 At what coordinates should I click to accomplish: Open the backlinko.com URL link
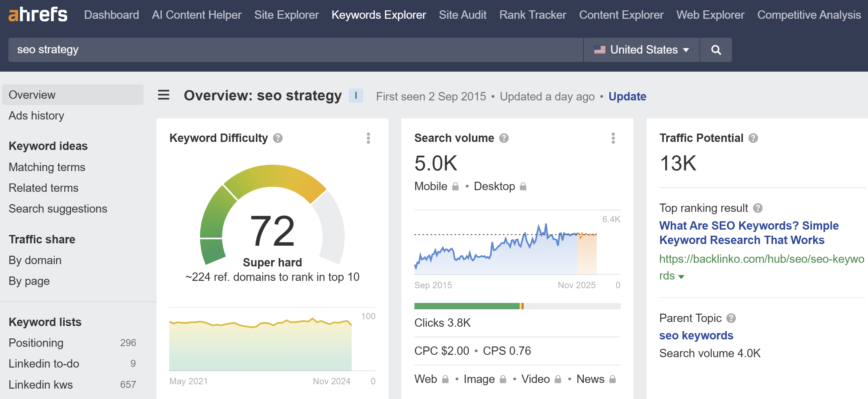pyautogui.click(x=761, y=267)
